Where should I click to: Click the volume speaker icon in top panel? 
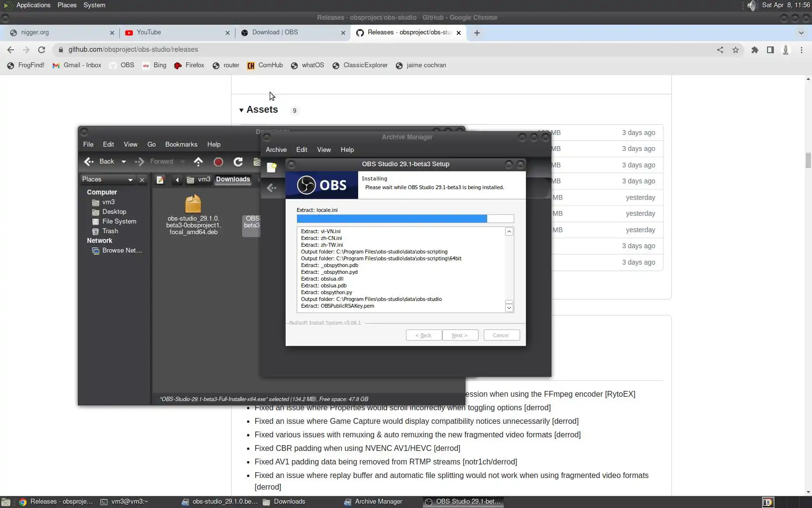(x=752, y=5)
